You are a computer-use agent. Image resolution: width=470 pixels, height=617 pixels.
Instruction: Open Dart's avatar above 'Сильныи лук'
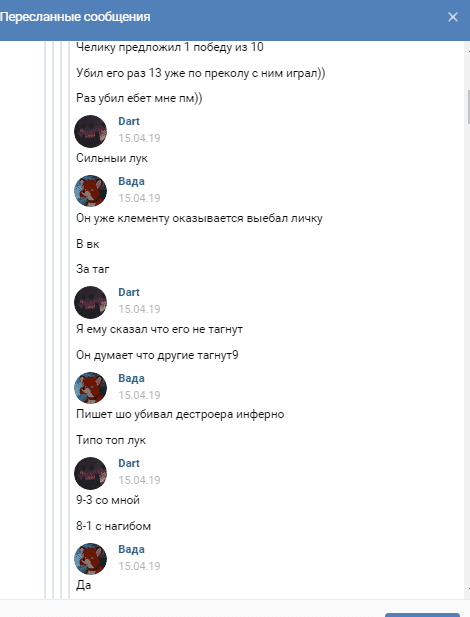91,131
